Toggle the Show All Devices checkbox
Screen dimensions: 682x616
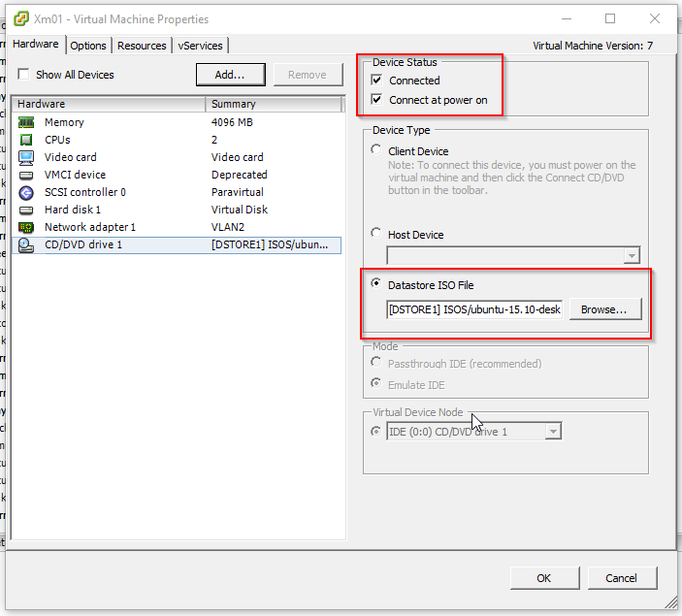[x=23, y=75]
